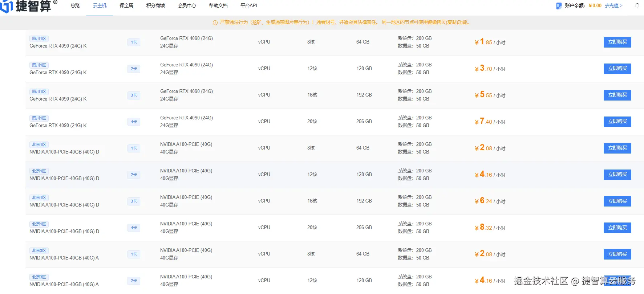Click the 去充值 link
Viewport: 644px width, 294px height.
coord(613,5)
